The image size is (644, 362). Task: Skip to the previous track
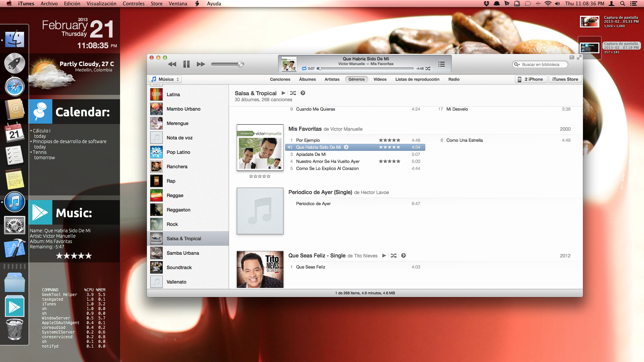coord(172,64)
